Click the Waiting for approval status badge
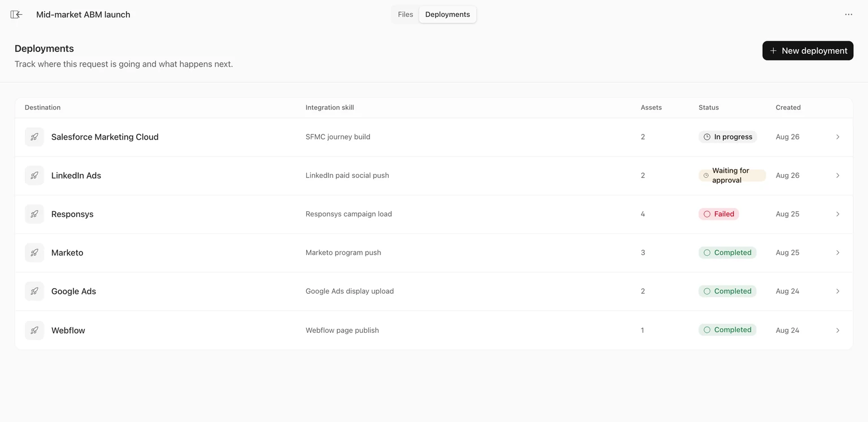 coord(732,176)
